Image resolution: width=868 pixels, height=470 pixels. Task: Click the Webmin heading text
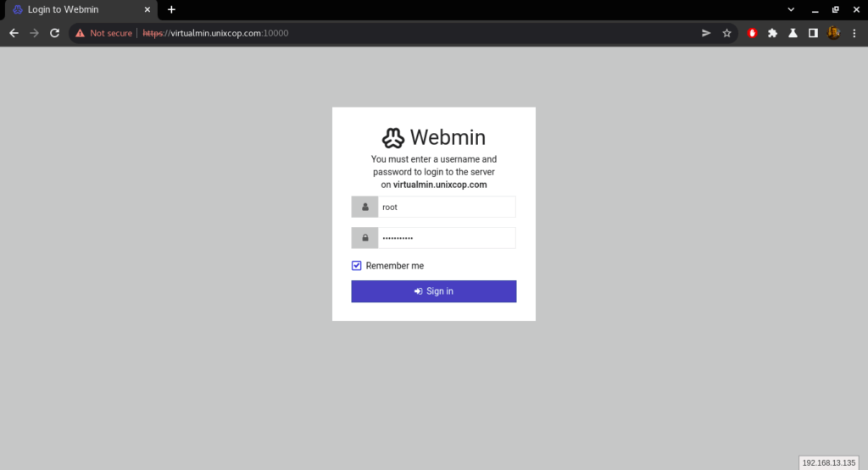coord(448,138)
